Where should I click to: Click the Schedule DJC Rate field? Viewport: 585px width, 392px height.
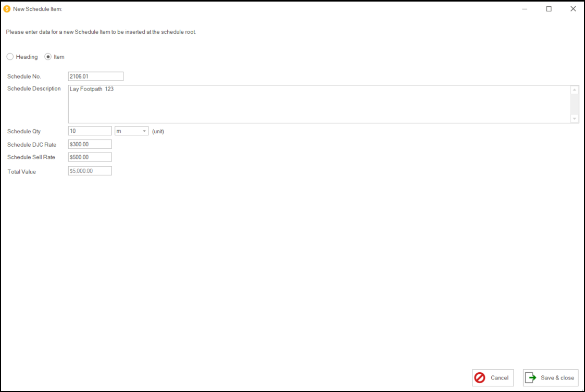[x=90, y=144]
